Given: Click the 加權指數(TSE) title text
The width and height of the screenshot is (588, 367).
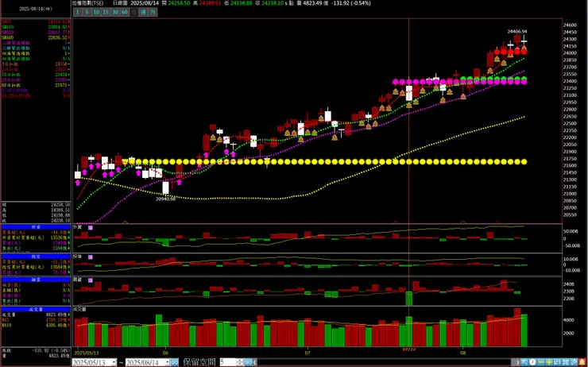Looking at the screenshot, I should [x=88, y=3].
